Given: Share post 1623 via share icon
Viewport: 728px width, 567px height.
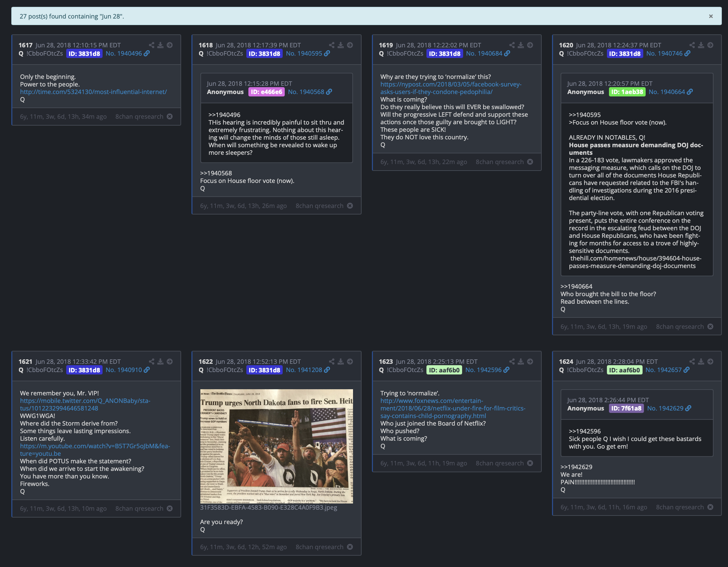Looking at the screenshot, I should [x=512, y=361].
